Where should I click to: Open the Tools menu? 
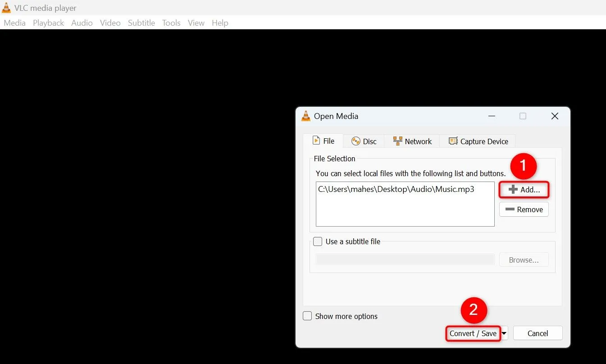pos(171,23)
